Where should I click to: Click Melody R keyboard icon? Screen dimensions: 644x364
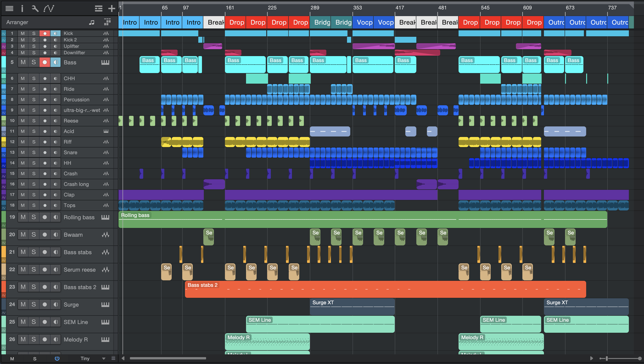click(105, 339)
